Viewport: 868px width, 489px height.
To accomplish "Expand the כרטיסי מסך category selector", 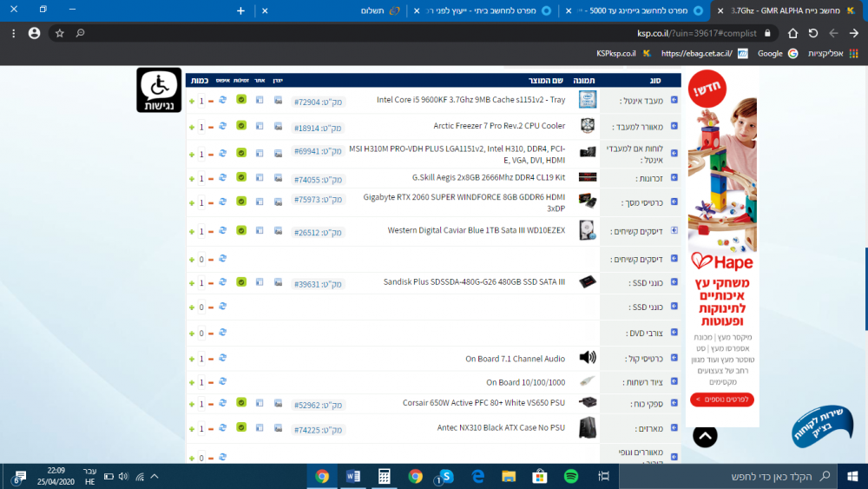I will [674, 203].
